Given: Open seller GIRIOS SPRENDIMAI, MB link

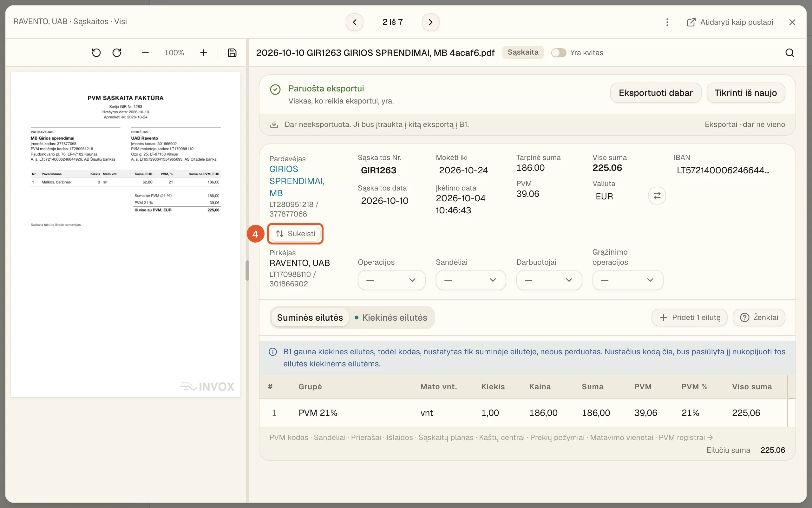Looking at the screenshot, I should 297,181.
